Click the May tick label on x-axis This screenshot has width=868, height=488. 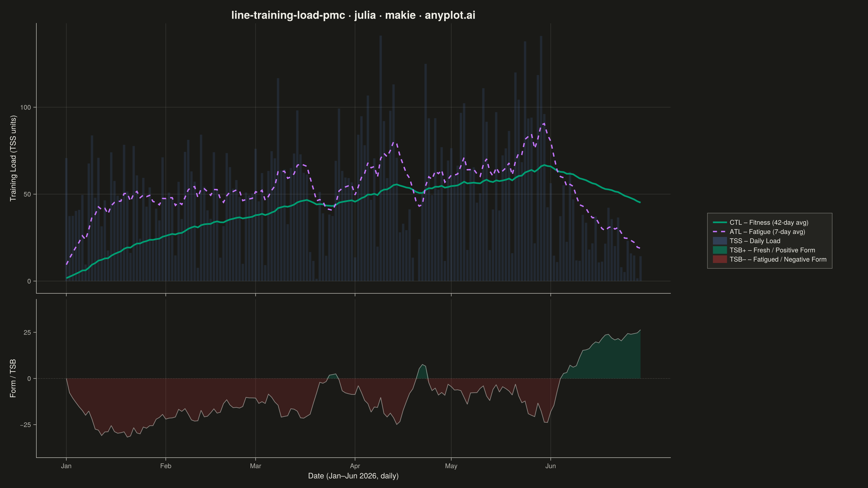point(451,466)
